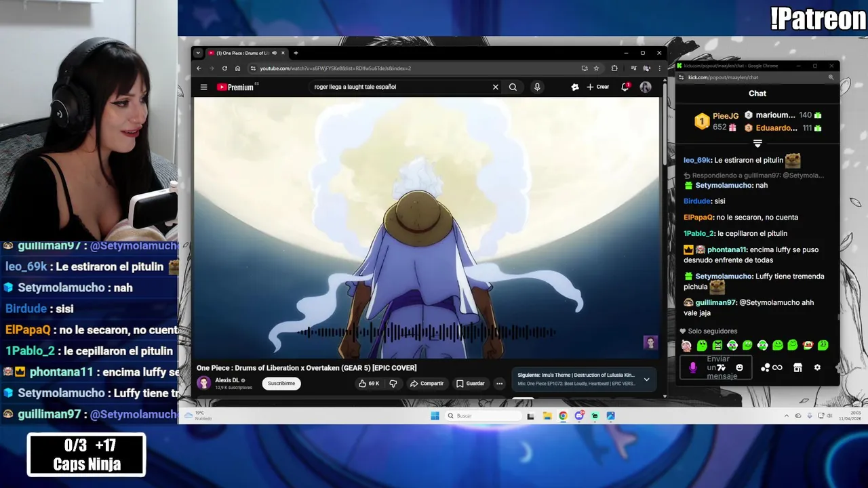Click the channel watermark on video
868x488 pixels.
click(x=650, y=342)
